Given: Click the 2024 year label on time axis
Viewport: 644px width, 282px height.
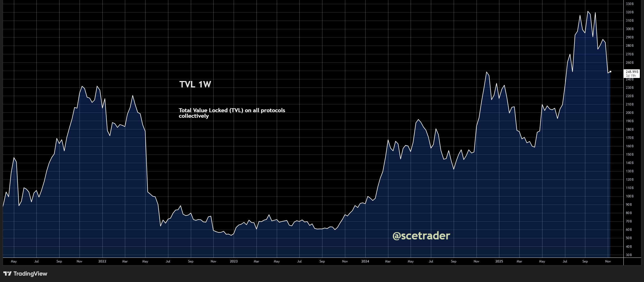Looking at the screenshot, I should (365, 261).
